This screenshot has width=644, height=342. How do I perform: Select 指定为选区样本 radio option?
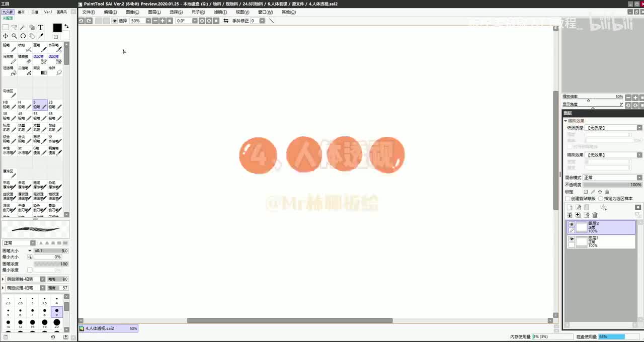tap(601, 198)
